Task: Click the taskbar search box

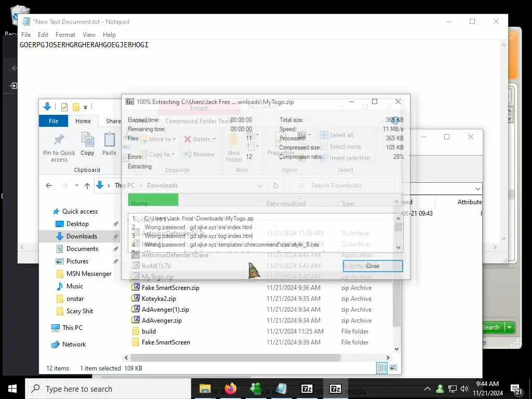Action: click(x=108, y=389)
